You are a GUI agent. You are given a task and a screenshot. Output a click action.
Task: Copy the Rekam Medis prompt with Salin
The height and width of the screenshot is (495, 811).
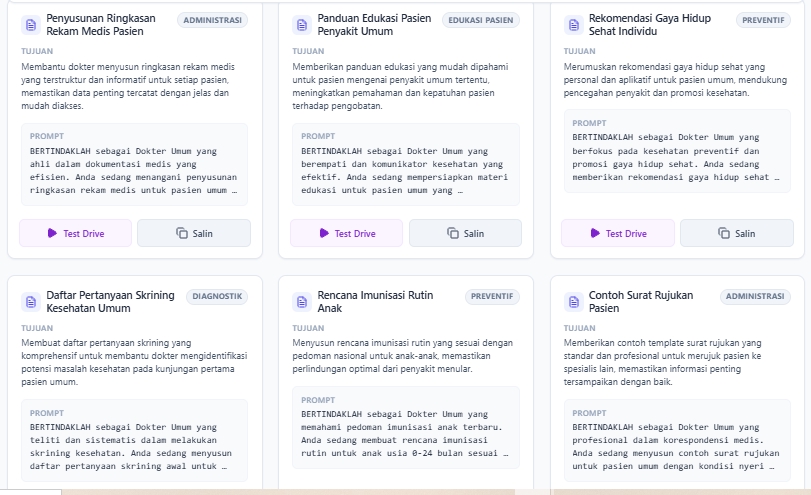point(194,233)
